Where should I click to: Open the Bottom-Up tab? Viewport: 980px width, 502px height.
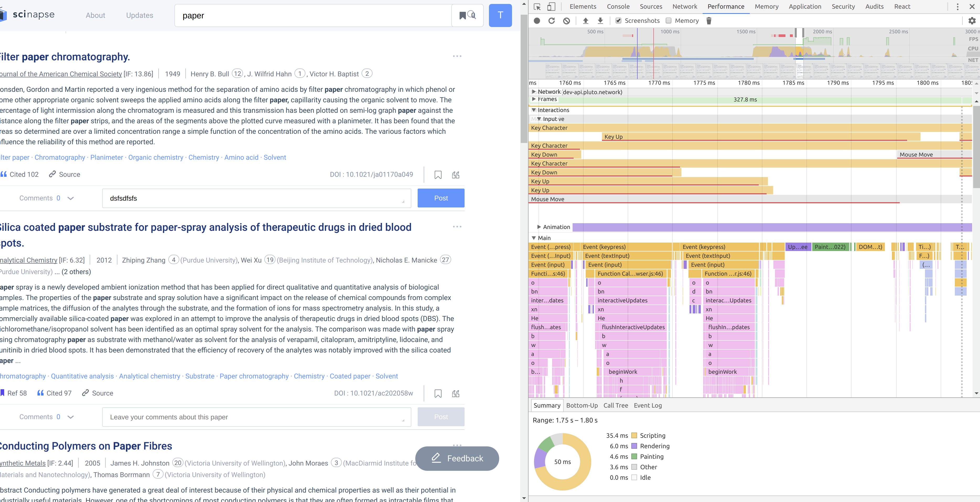(x=582, y=405)
